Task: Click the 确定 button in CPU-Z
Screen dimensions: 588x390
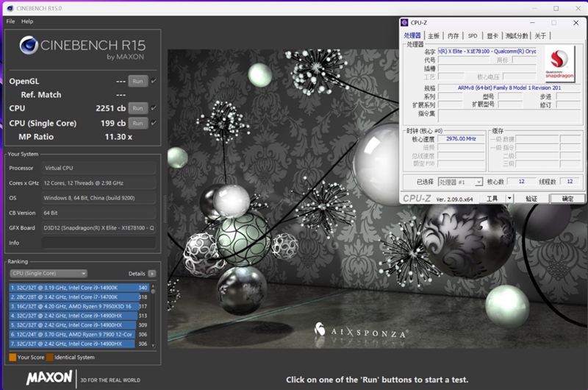Action: click(x=567, y=199)
